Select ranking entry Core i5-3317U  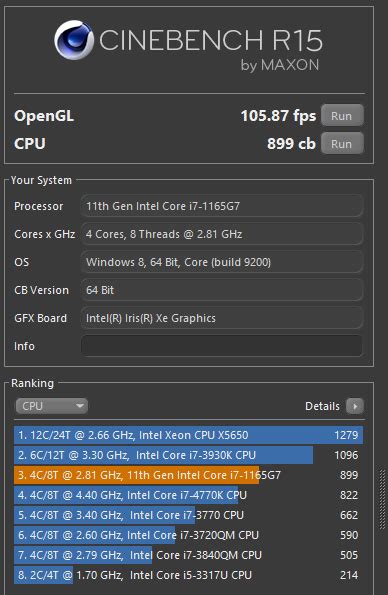pyautogui.click(x=188, y=575)
